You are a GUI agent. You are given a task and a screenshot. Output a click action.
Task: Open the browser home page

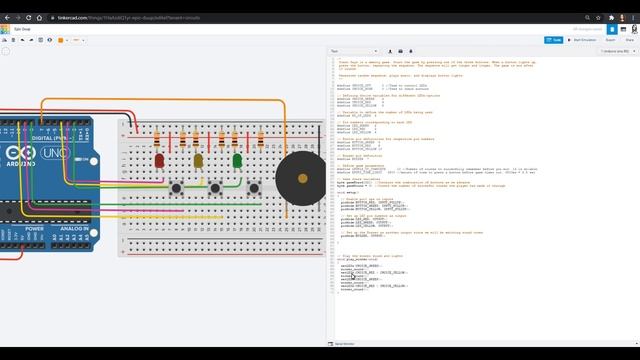click(39, 18)
